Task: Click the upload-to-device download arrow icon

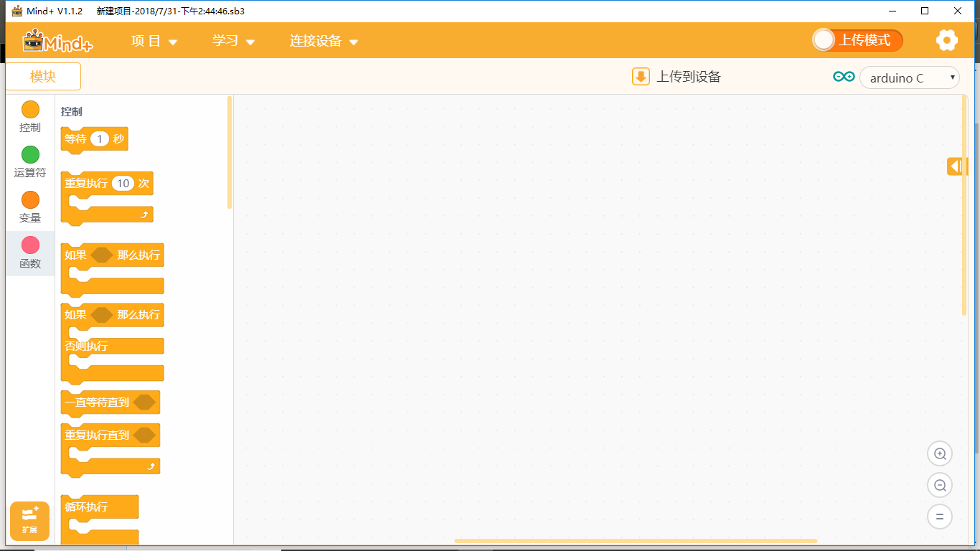Action: pyautogui.click(x=641, y=77)
